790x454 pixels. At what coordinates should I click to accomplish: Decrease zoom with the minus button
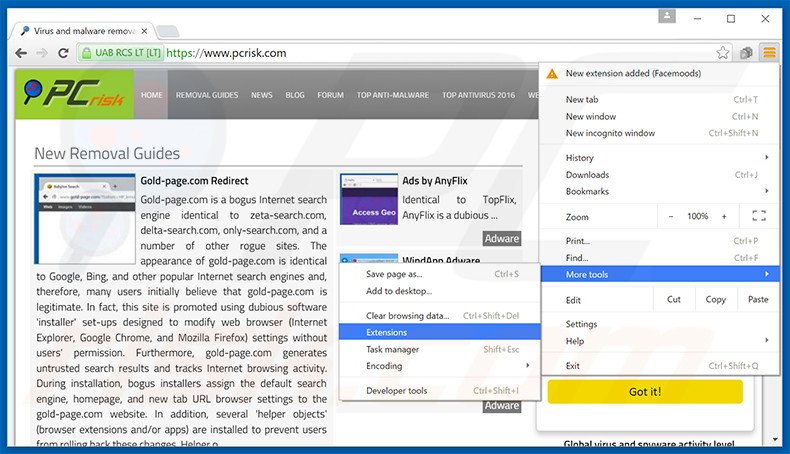[x=670, y=216]
